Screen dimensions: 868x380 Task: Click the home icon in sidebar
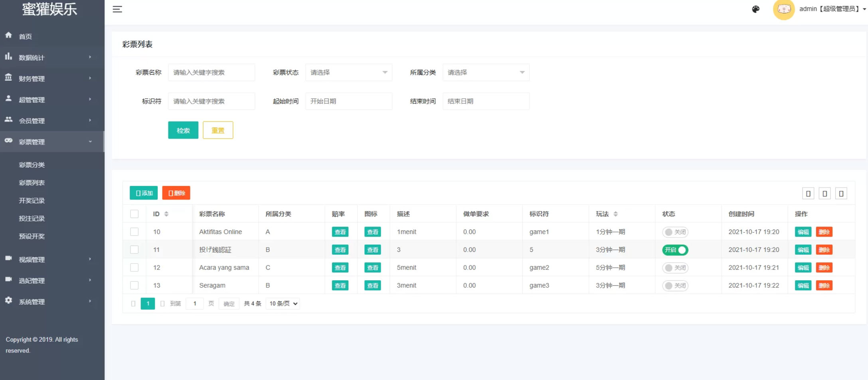click(x=8, y=35)
